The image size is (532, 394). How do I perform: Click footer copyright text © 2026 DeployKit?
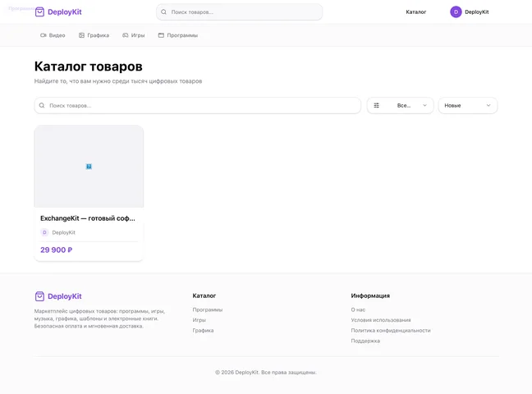coord(266,373)
